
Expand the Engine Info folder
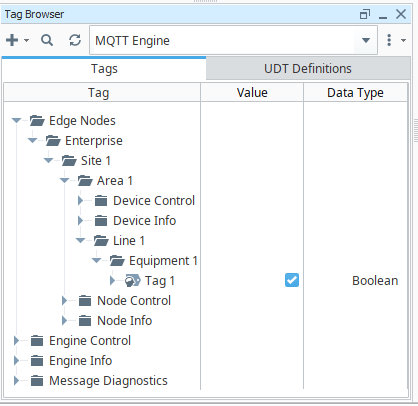click(16, 361)
